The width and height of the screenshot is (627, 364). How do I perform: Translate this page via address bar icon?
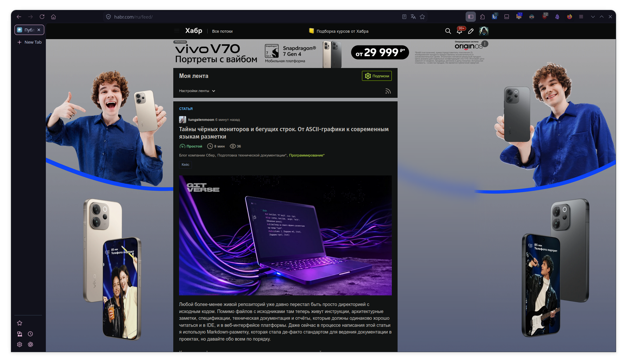(413, 17)
